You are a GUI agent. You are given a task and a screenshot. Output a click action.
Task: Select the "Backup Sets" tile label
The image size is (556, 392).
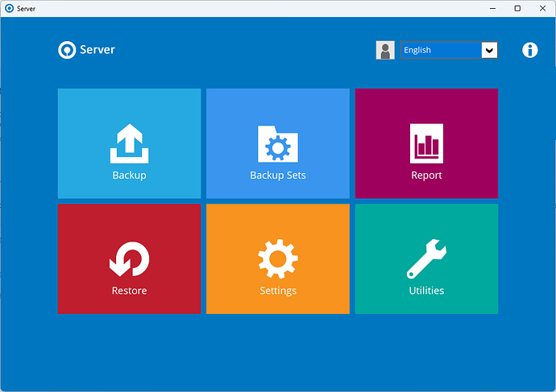(x=277, y=175)
